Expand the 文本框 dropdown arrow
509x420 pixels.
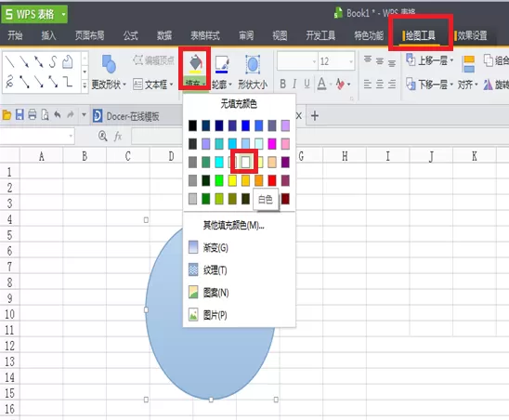click(171, 85)
